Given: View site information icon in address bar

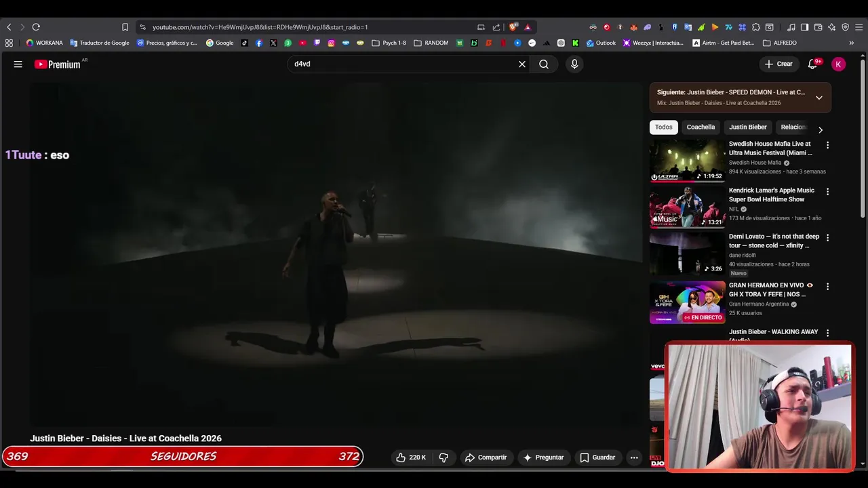Looking at the screenshot, I should [x=142, y=27].
